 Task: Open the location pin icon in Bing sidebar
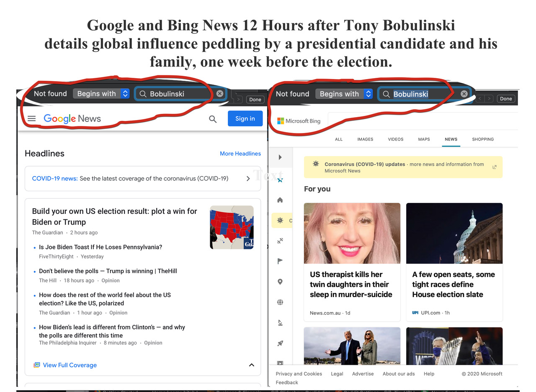[x=280, y=282]
